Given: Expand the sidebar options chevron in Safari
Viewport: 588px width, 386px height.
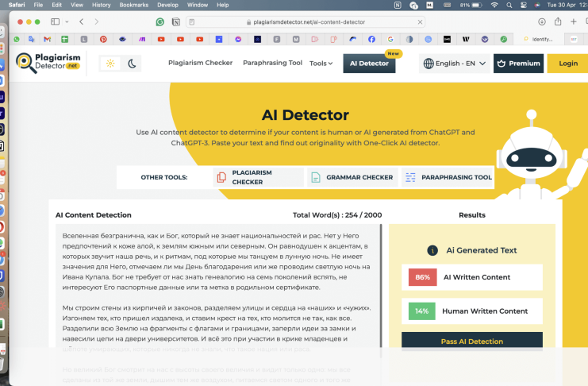Looking at the screenshot, I should click(x=67, y=21).
